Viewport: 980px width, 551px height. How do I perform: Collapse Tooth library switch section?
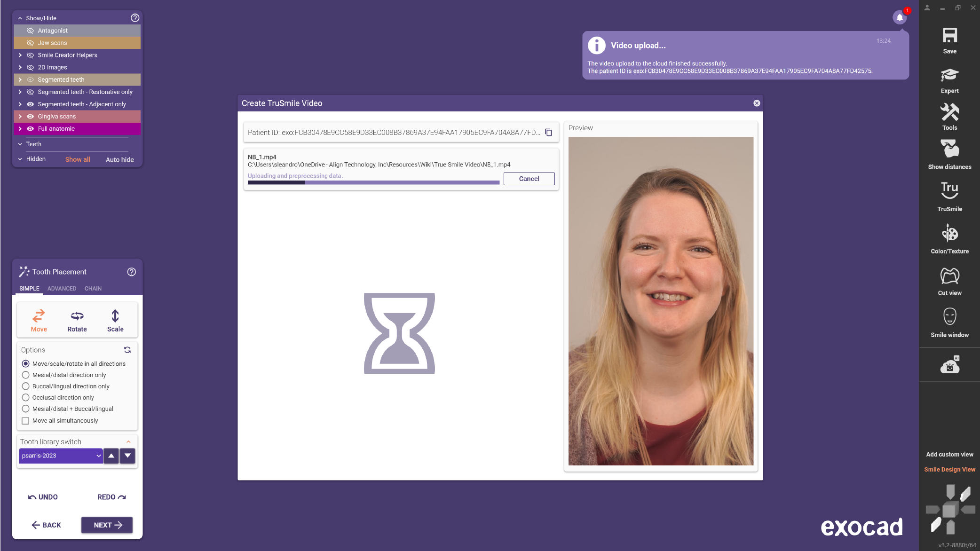(128, 442)
